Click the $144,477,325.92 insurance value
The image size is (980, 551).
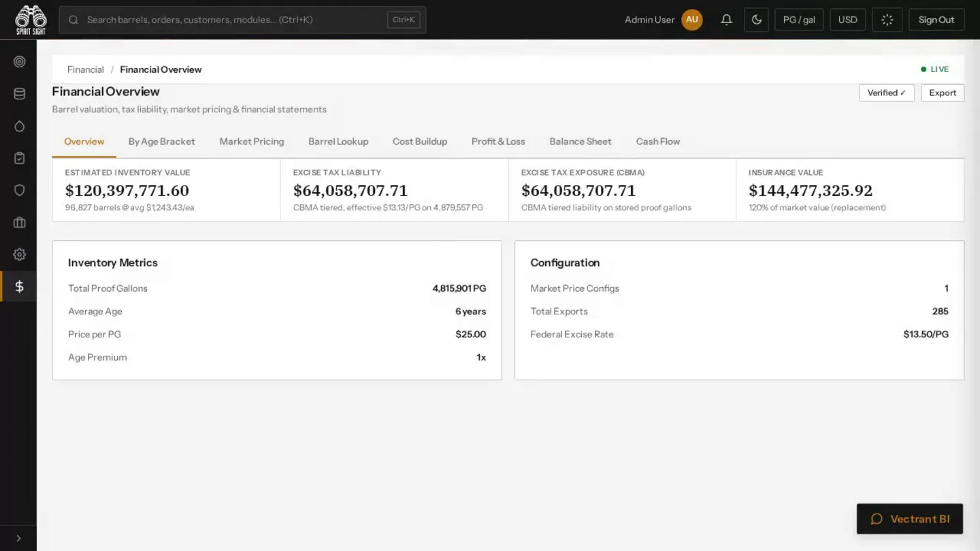point(811,190)
